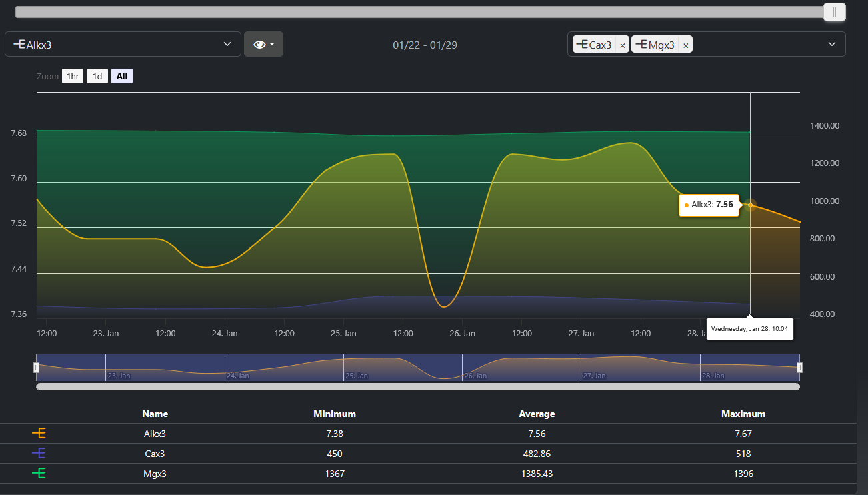Click the navigator left range handle
The height and width of the screenshot is (495, 868).
pyautogui.click(x=37, y=367)
